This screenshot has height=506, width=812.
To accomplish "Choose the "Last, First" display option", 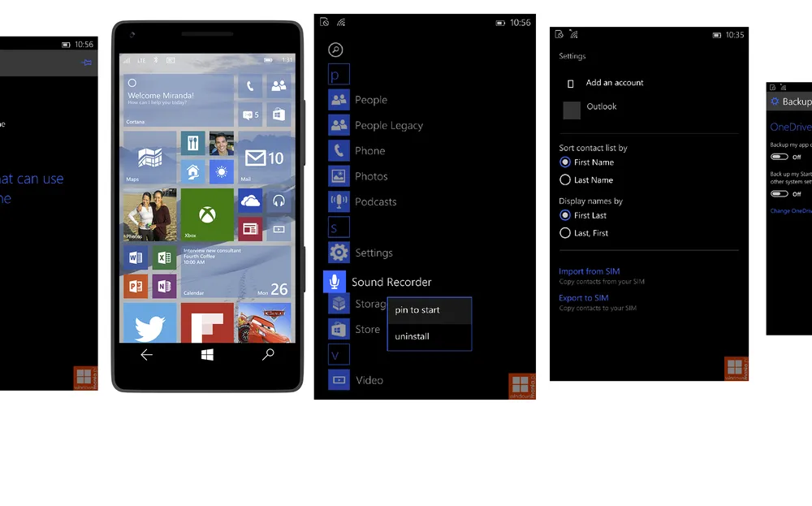I will (565, 233).
